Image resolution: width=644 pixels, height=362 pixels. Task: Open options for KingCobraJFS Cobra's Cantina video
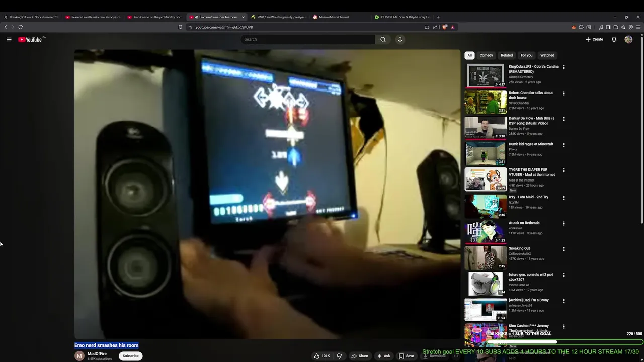(563, 67)
